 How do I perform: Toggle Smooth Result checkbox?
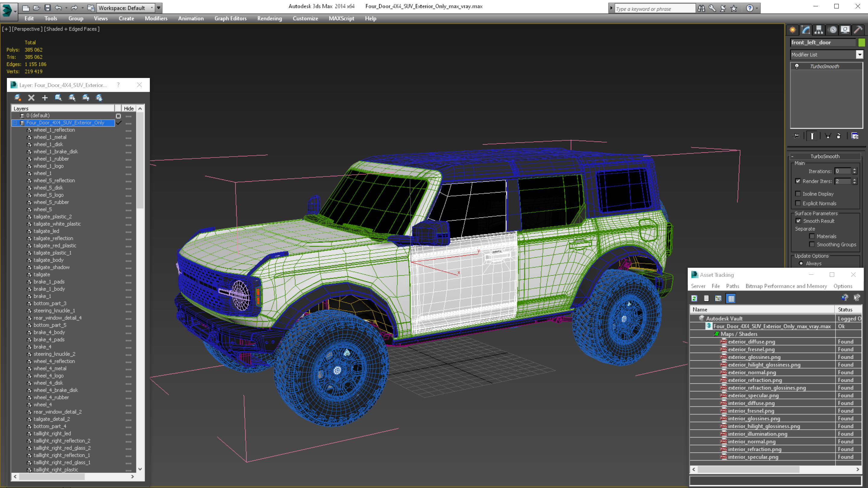point(798,221)
